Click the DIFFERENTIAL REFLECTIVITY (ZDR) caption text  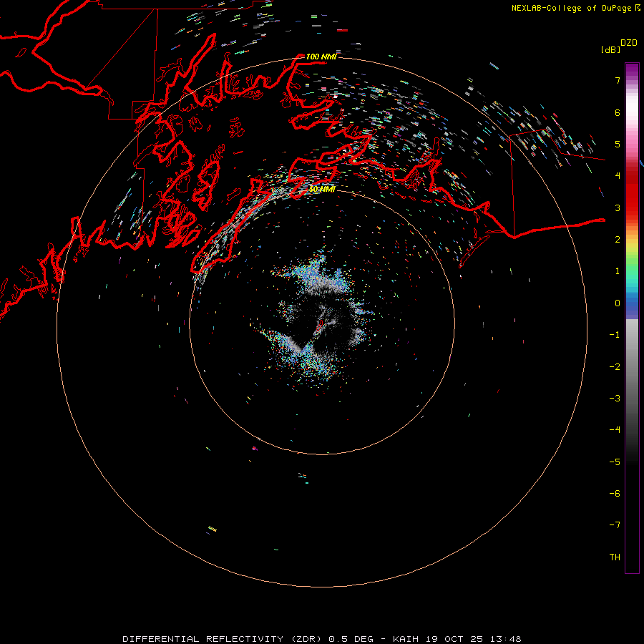pyautogui.click(x=223, y=639)
